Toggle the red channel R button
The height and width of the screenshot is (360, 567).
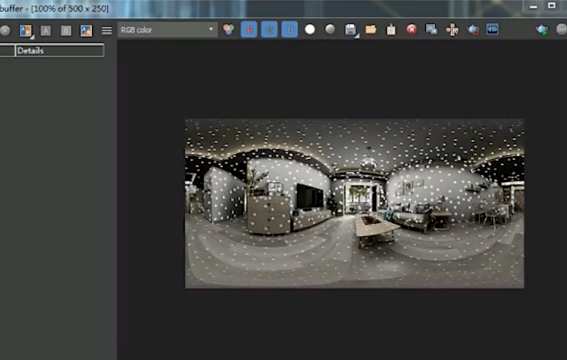pyautogui.click(x=249, y=30)
